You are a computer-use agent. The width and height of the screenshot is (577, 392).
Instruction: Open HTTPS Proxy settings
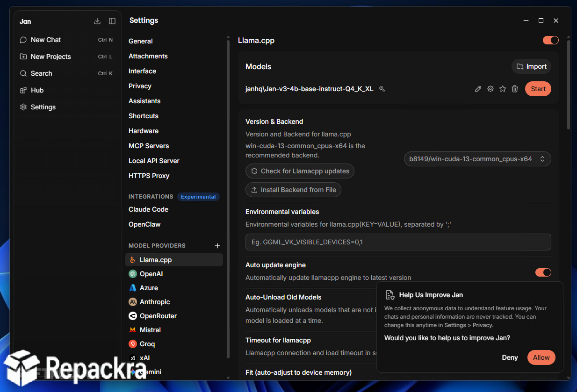(149, 176)
